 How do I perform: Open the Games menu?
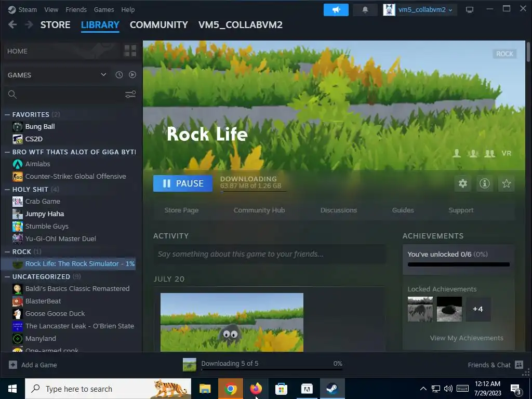[x=104, y=10]
